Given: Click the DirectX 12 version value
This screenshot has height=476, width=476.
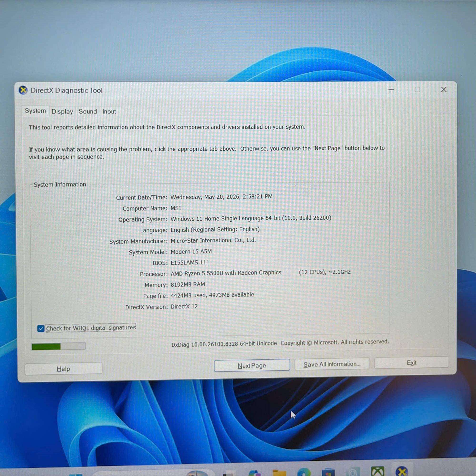Looking at the screenshot, I should (x=184, y=307).
